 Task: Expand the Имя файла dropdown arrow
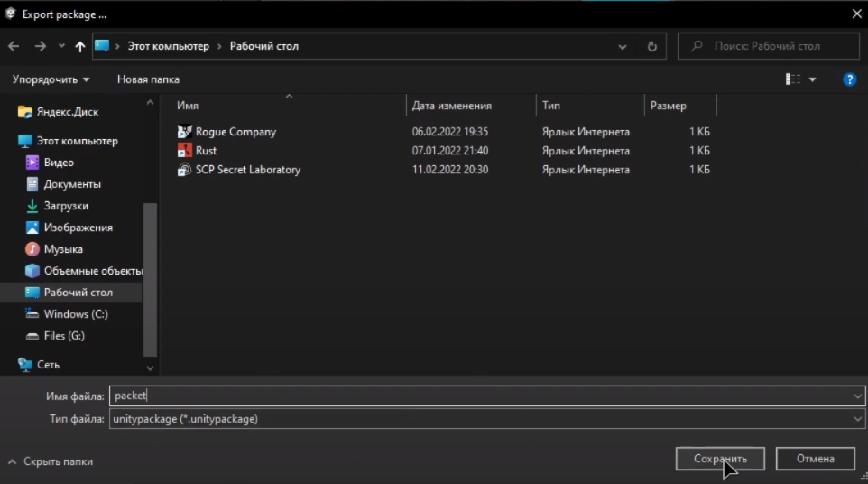[856, 396]
